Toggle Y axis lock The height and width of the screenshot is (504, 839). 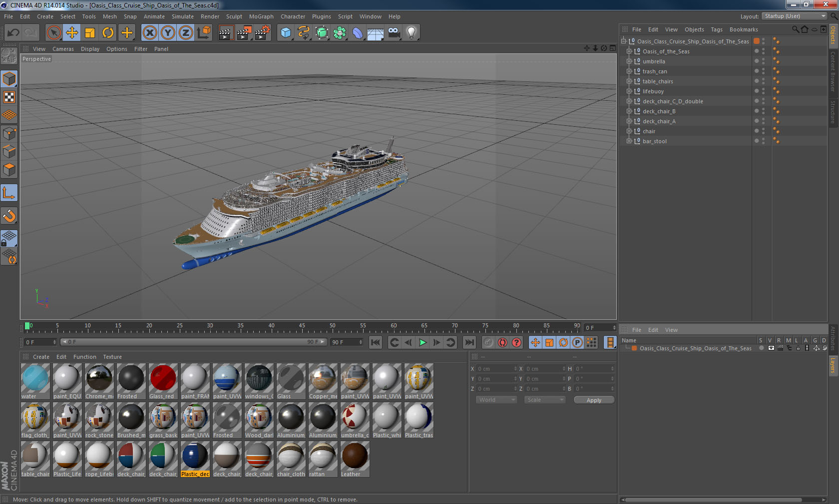[x=168, y=33]
